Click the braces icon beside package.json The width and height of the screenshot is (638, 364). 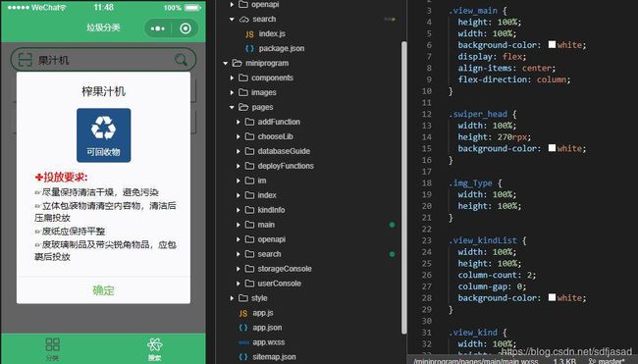[249, 48]
